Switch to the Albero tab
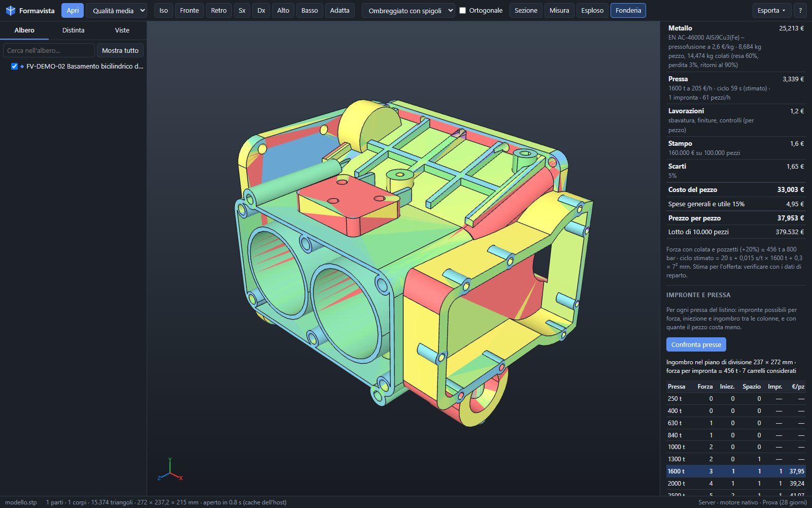Viewport: 812px width, 508px height. click(x=24, y=30)
